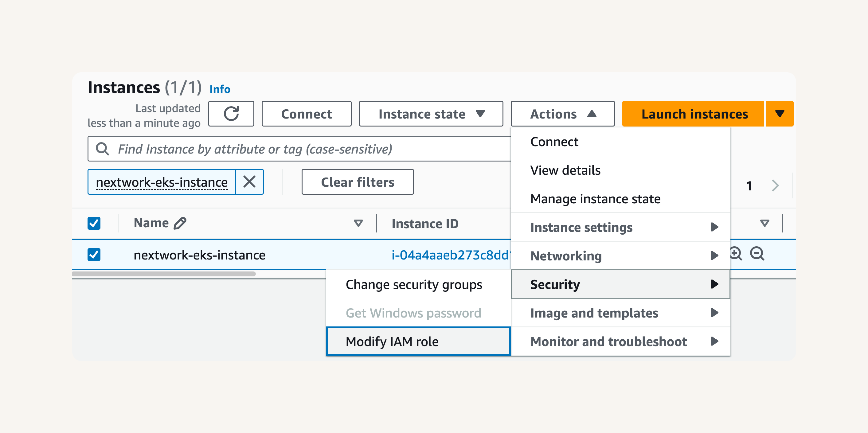868x433 pixels.
Task: Click the Instance ID column header
Action: 425,223
